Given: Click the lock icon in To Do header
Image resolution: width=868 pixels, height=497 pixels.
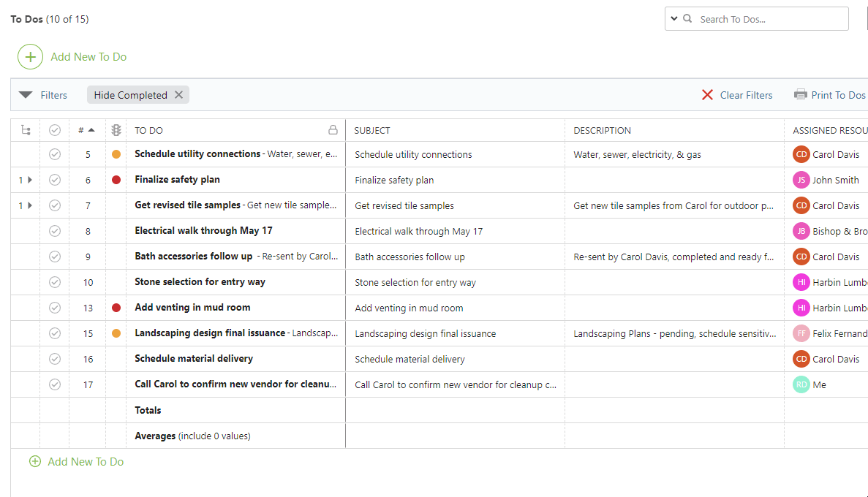Looking at the screenshot, I should pyautogui.click(x=333, y=130).
